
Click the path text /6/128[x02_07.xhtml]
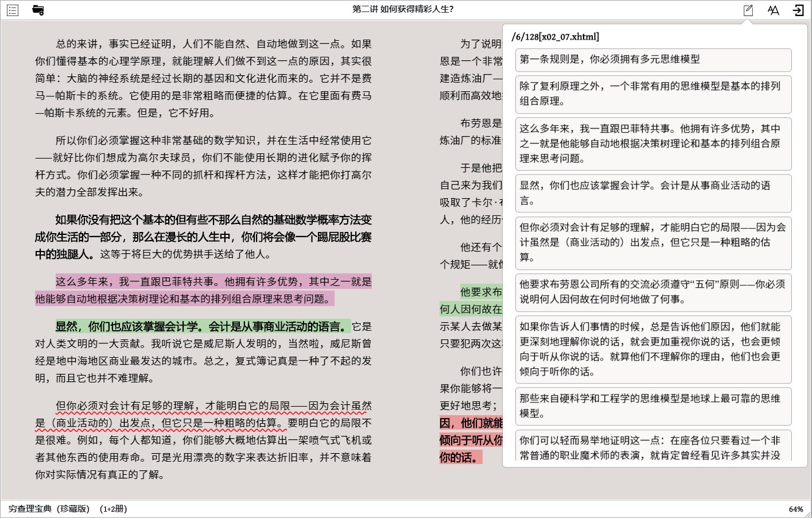(555, 37)
